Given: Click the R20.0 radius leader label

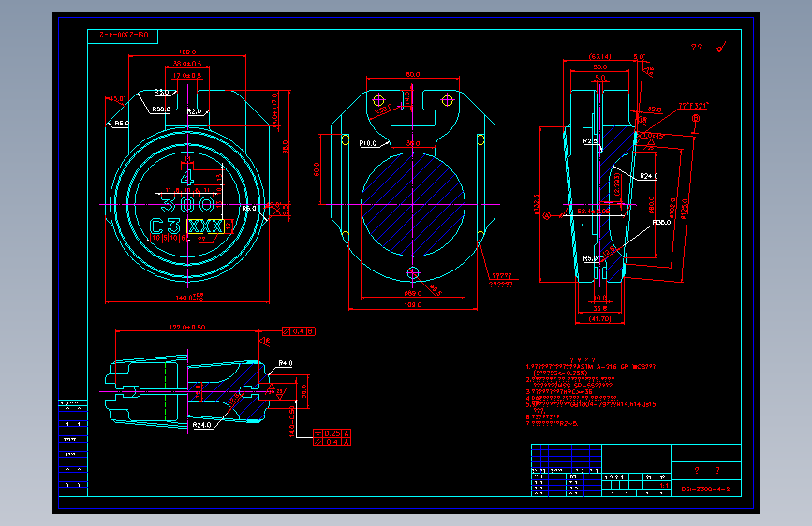Looking at the screenshot, I should tap(161, 110).
